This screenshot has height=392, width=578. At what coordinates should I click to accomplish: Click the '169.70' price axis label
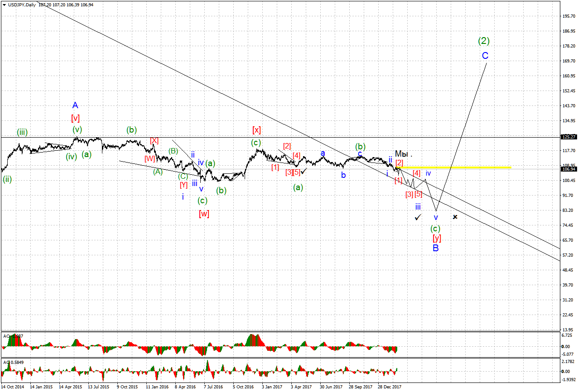[568, 61]
